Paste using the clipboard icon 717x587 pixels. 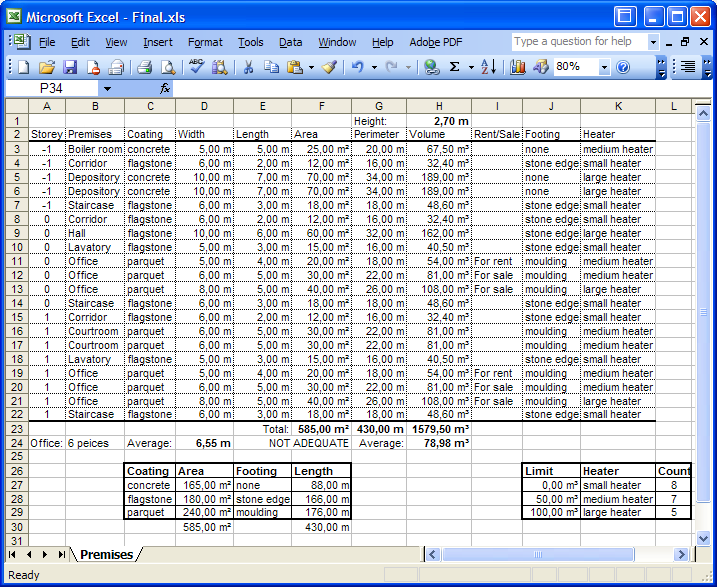[x=294, y=68]
